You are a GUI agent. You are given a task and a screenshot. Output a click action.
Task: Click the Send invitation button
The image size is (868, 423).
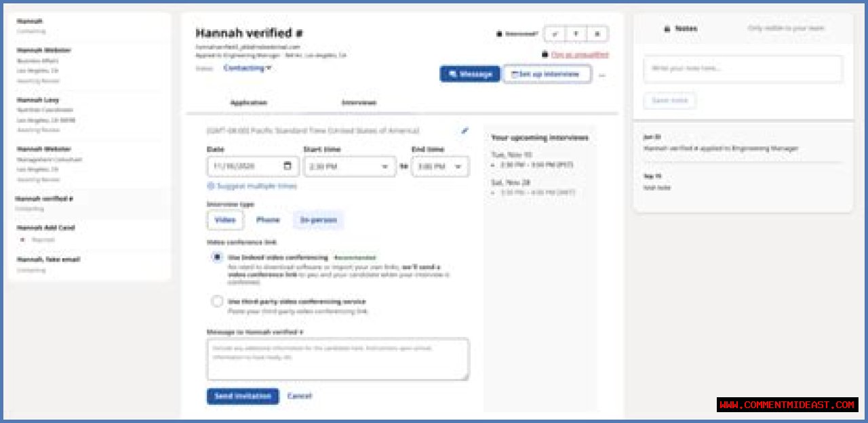(x=242, y=396)
